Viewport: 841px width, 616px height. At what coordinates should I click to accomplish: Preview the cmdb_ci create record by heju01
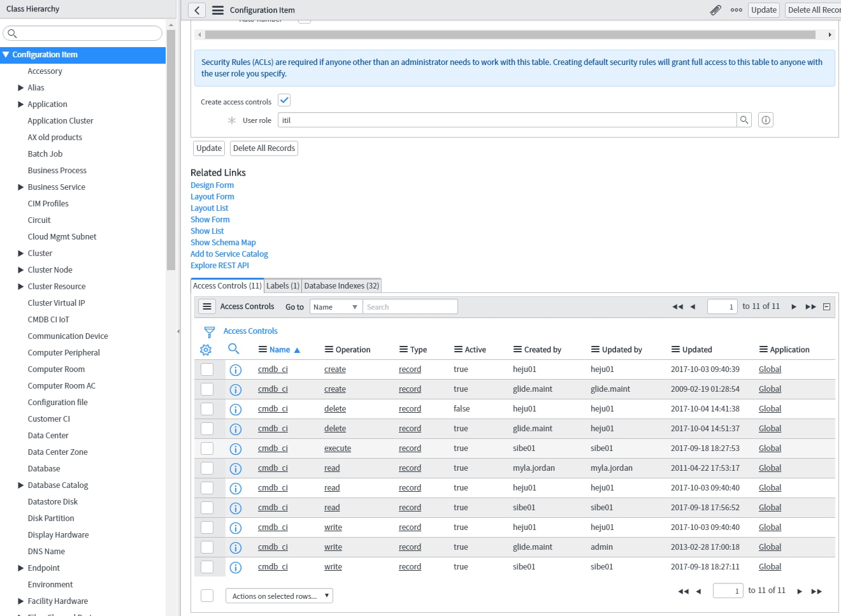click(236, 369)
